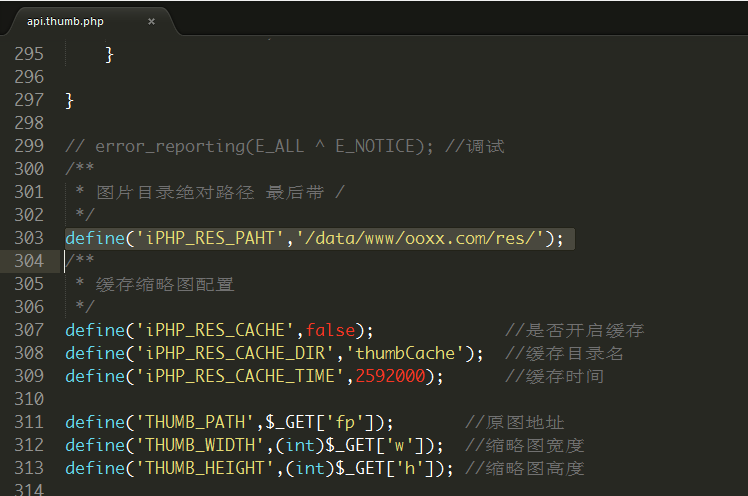This screenshot has width=748, height=496.
Task: Click line number 302 in gutter
Action: pyautogui.click(x=29, y=215)
